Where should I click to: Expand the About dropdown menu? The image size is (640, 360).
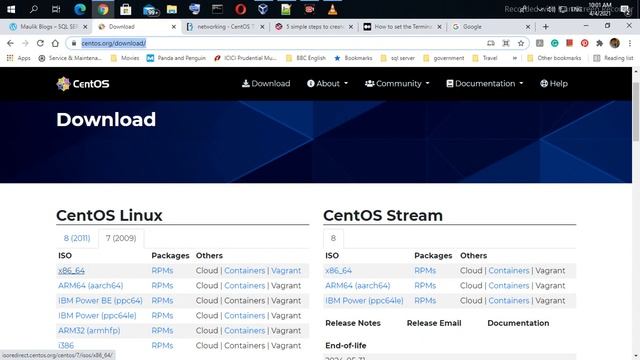pyautogui.click(x=327, y=84)
